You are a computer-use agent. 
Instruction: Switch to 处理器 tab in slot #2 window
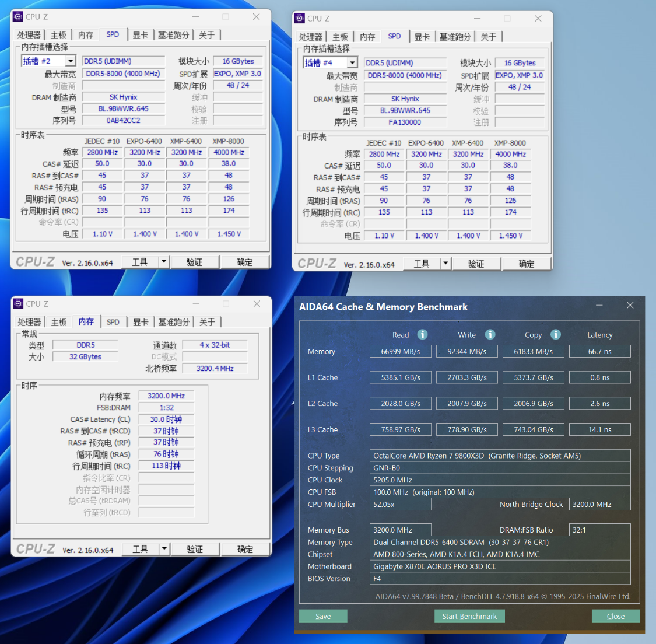click(x=29, y=35)
